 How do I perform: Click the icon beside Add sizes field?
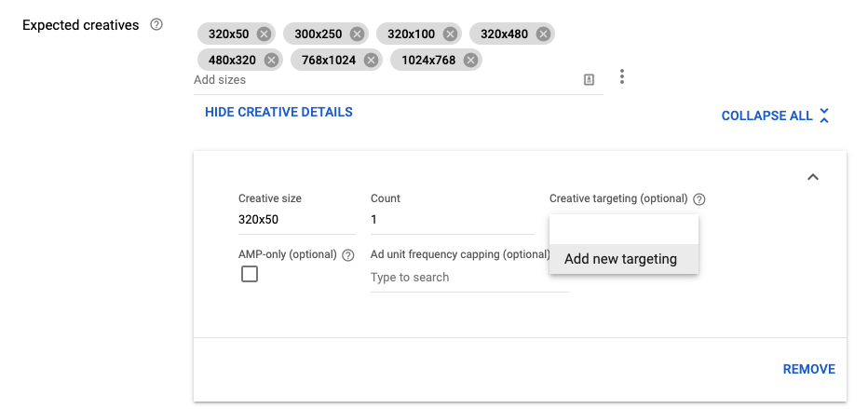click(589, 80)
